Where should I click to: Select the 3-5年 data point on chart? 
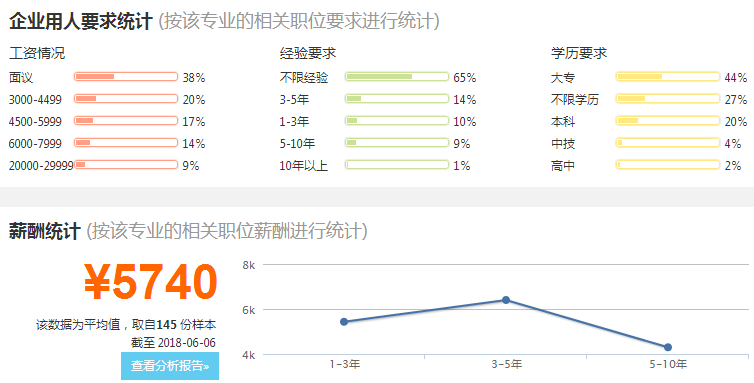click(x=506, y=300)
